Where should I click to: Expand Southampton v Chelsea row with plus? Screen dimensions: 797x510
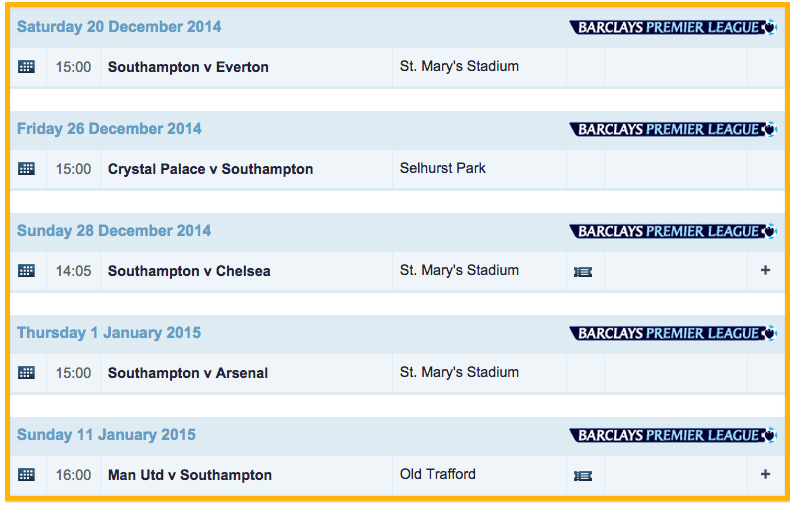click(766, 270)
